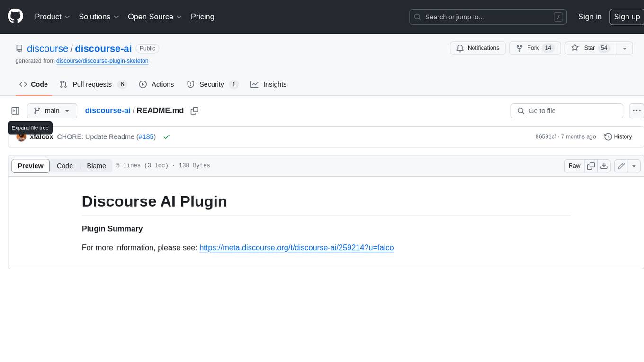Switch to the Blame view
Image resolution: width=644 pixels, height=362 pixels.
point(96,166)
